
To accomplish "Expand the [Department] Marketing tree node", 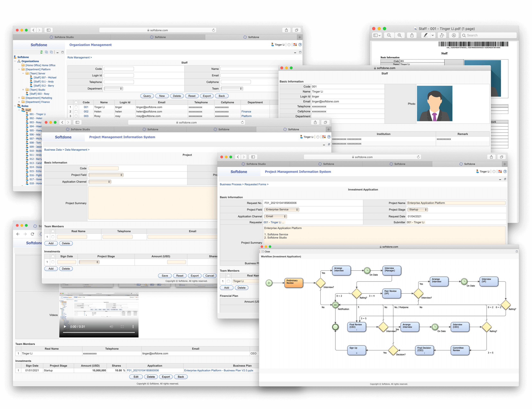I will pos(19,98).
